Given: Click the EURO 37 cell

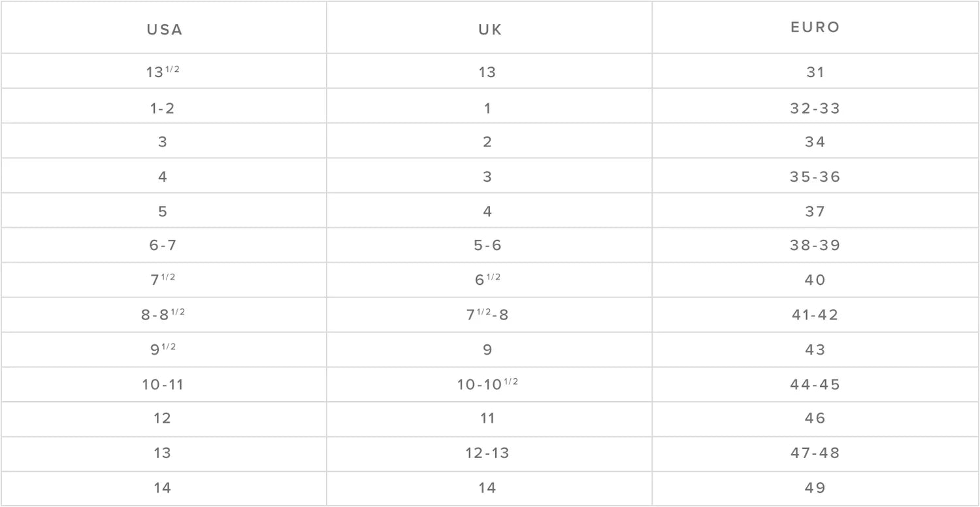Looking at the screenshot, I should pos(815,212).
